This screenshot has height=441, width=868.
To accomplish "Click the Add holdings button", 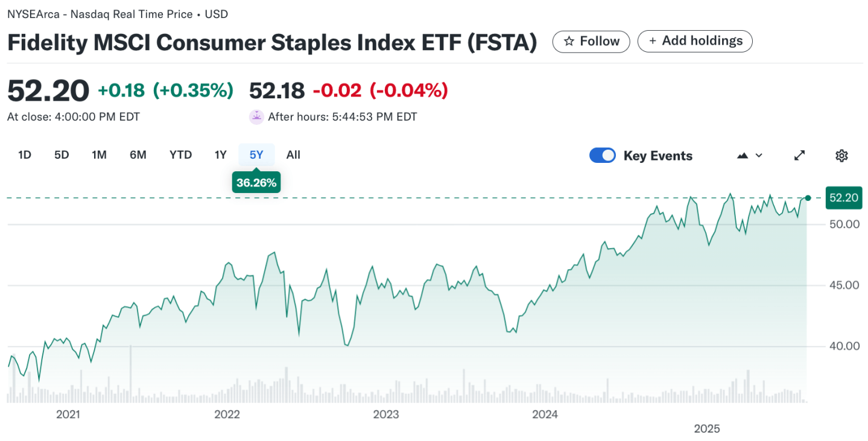I will click(x=695, y=40).
